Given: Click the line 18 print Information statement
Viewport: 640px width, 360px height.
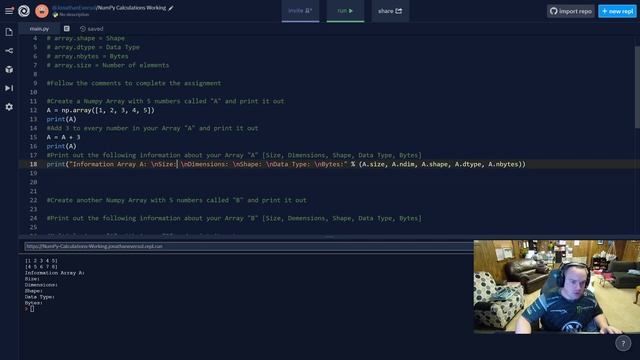Looking at the screenshot, I should pos(286,164).
